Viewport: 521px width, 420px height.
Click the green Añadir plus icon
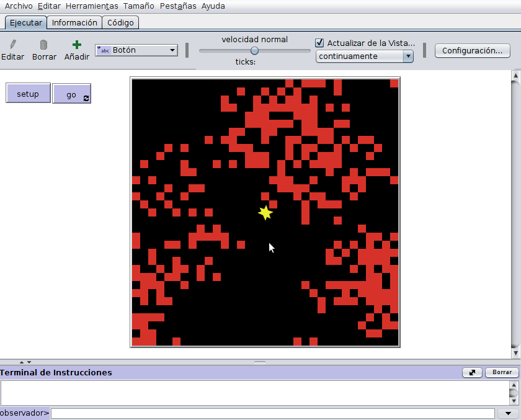click(77, 45)
